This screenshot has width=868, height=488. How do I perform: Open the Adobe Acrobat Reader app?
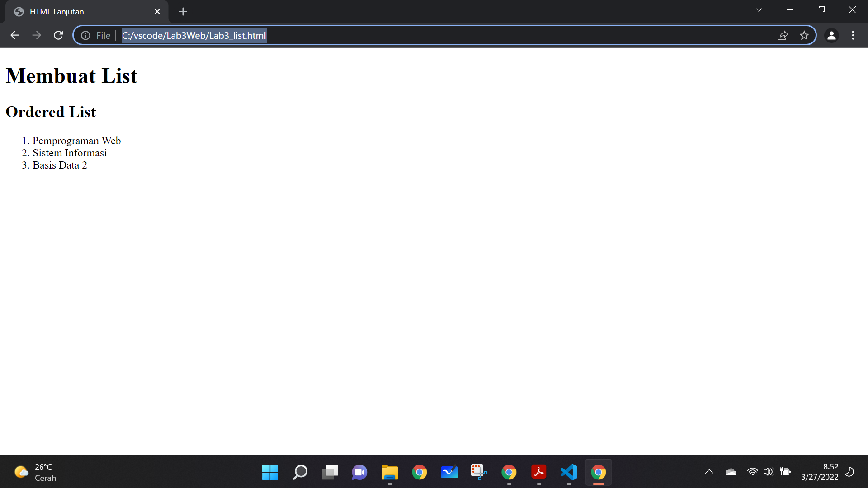click(x=538, y=472)
